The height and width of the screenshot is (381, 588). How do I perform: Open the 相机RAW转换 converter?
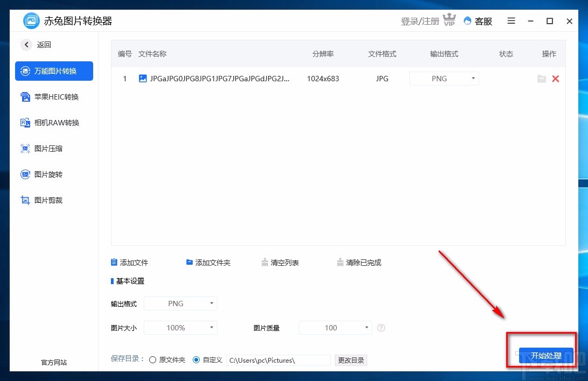click(53, 123)
